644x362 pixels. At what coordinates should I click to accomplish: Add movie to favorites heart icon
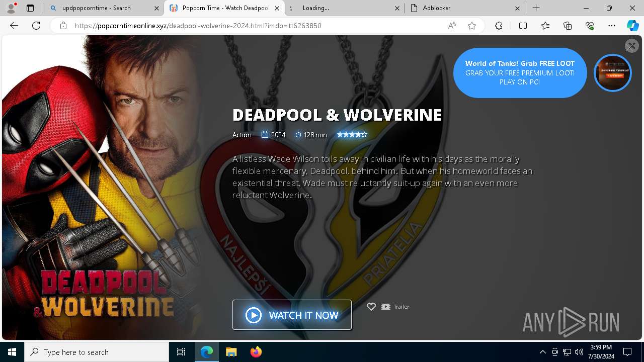(x=371, y=307)
